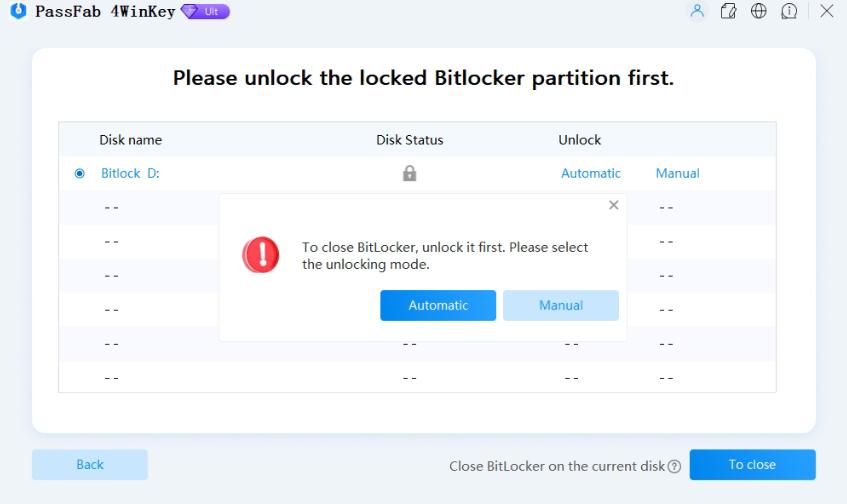Click the help question mark icon
This screenshot has height=504, width=847.
[x=674, y=466]
